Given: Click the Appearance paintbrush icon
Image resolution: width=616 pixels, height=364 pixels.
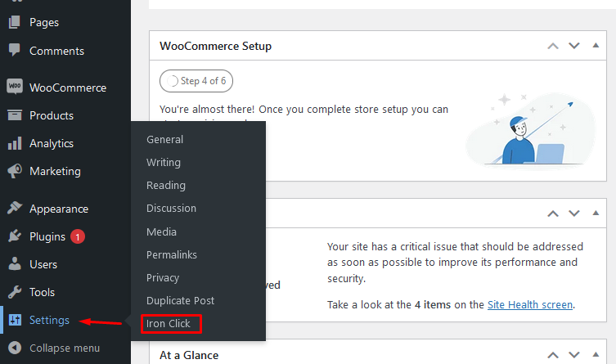Looking at the screenshot, I should click(14, 209).
